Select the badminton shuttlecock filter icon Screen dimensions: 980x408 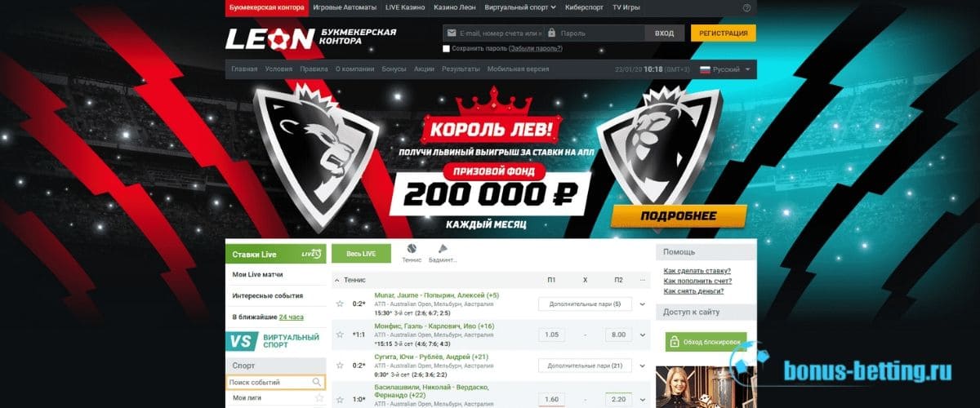(x=443, y=248)
